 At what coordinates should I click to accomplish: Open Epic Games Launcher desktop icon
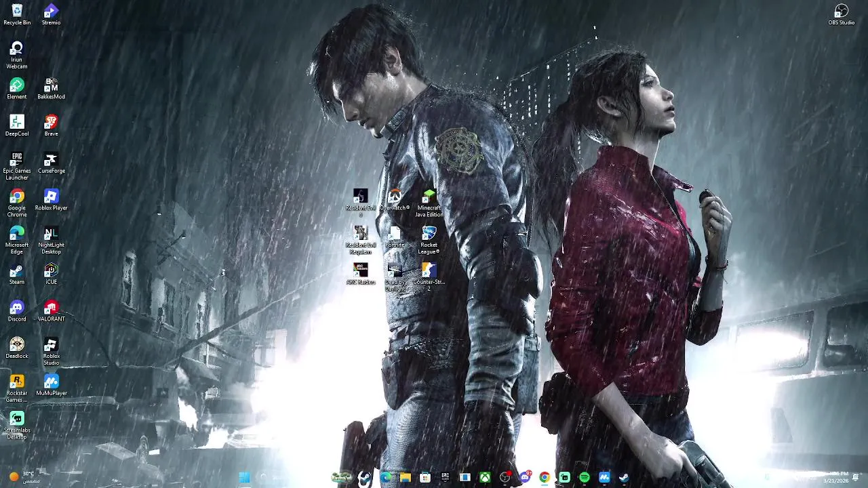[x=17, y=167]
